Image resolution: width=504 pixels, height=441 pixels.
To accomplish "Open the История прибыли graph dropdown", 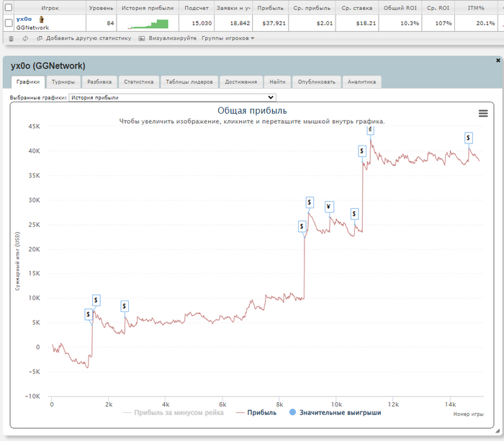I will pyautogui.click(x=172, y=97).
